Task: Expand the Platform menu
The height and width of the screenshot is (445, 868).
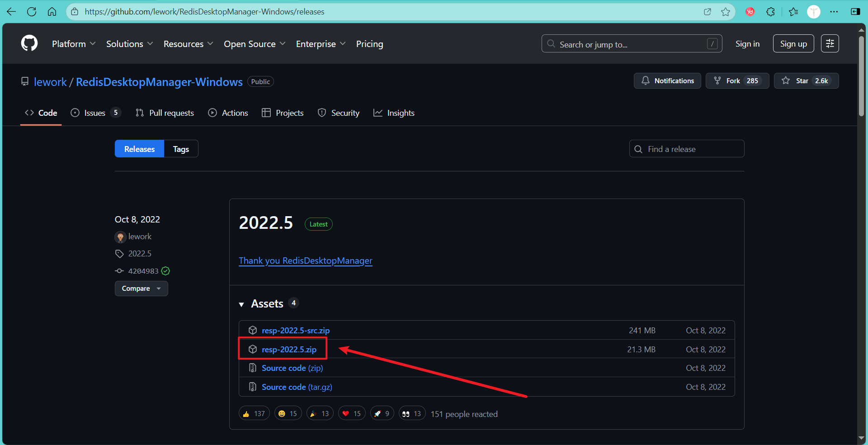Action: point(74,44)
